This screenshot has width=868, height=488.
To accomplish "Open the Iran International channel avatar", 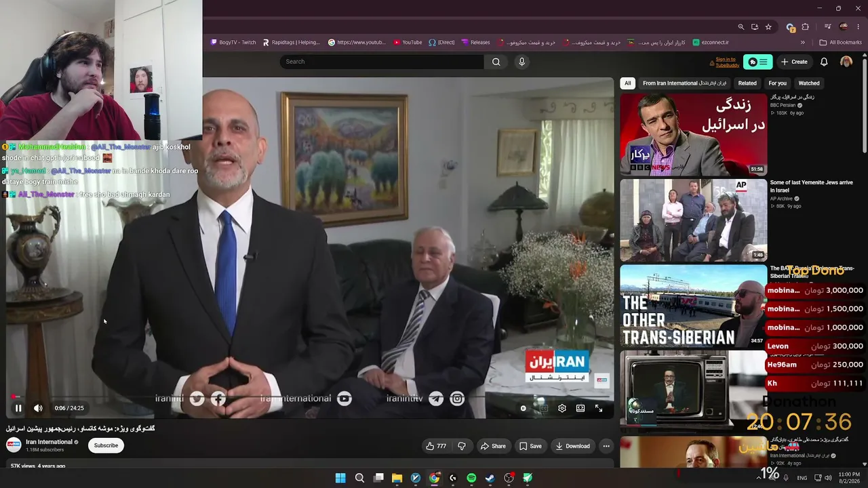I will coord(14,445).
